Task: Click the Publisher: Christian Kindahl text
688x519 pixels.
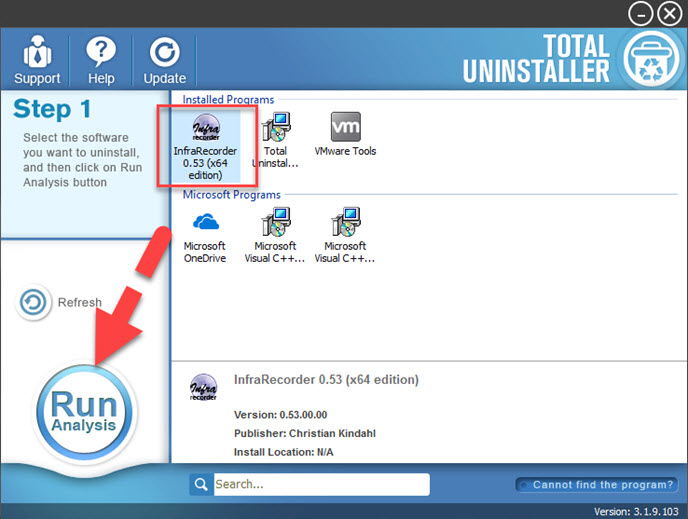Action: [x=305, y=433]
